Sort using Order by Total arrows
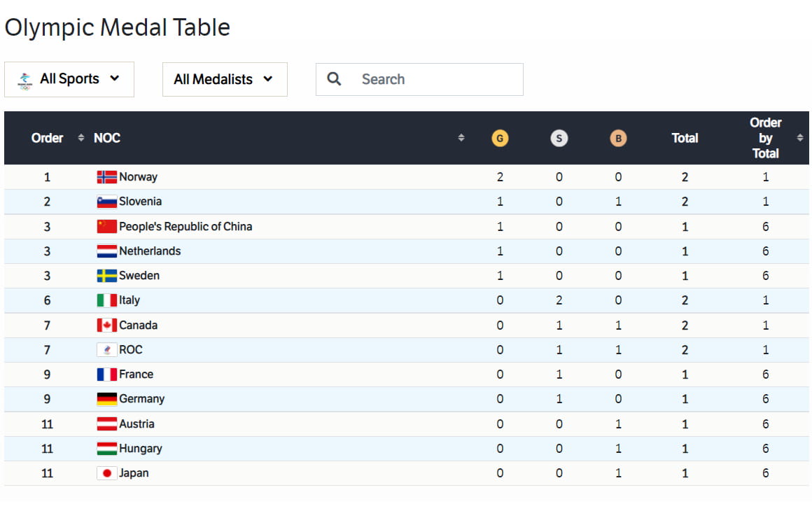This screenshot has width=812, height=525. [x=800, y=138]
